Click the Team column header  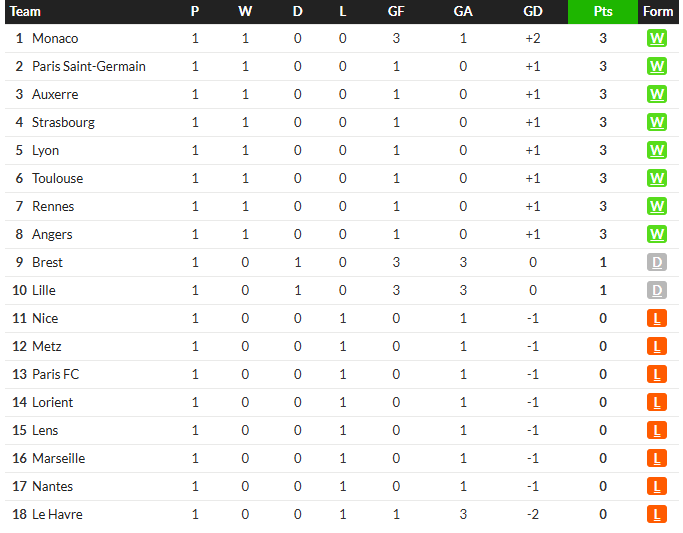(x=25, y=12)
